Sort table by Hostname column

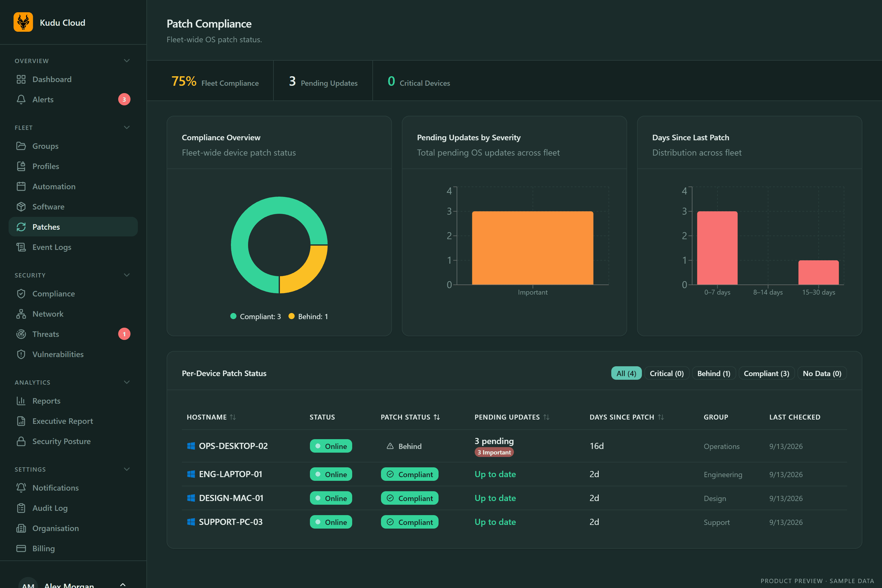tap(211, 417)
